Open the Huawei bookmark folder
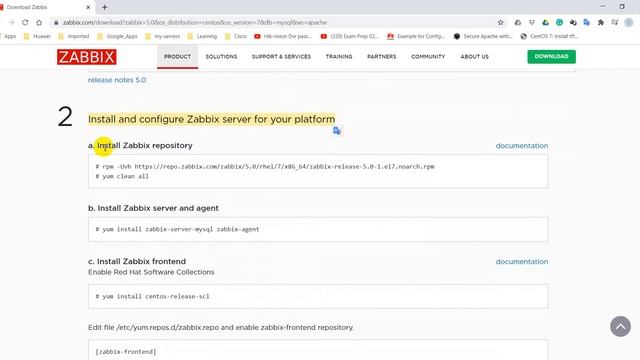Screen dimensions: 640x360 [x=37, y=36]
